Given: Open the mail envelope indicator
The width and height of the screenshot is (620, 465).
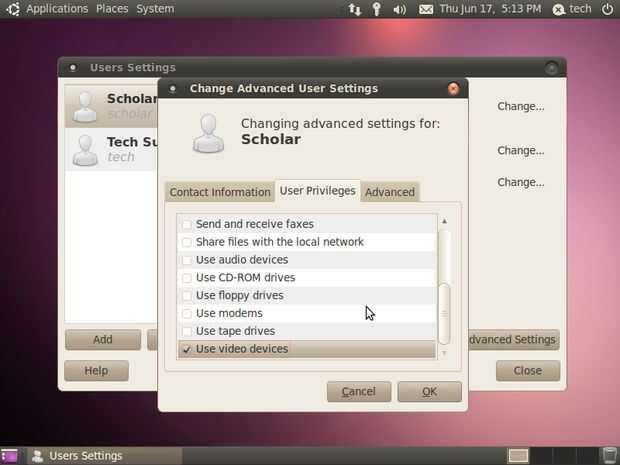Looking at the screenshot, I should 425,9.
